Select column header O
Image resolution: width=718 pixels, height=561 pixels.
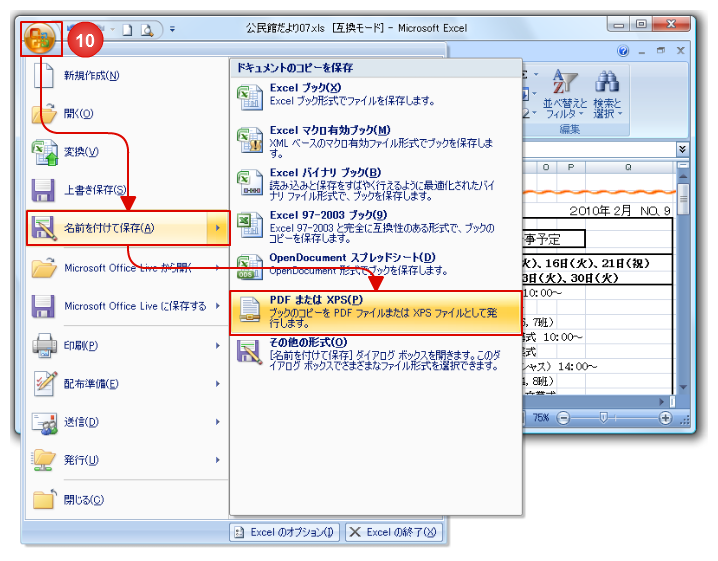(x=546, y=167)
